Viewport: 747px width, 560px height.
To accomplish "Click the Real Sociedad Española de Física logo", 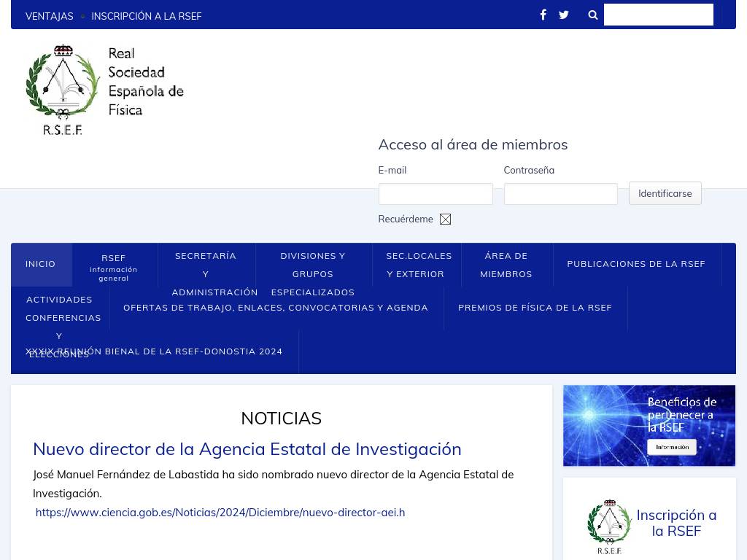I will tap(104, 90).
